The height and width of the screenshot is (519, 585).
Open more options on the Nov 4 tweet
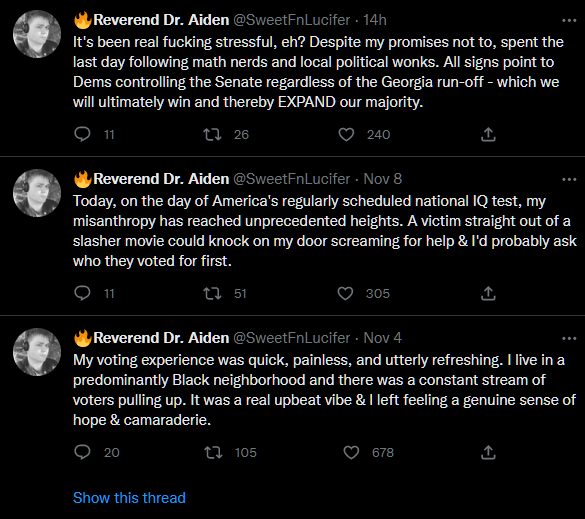coord(569,338)
